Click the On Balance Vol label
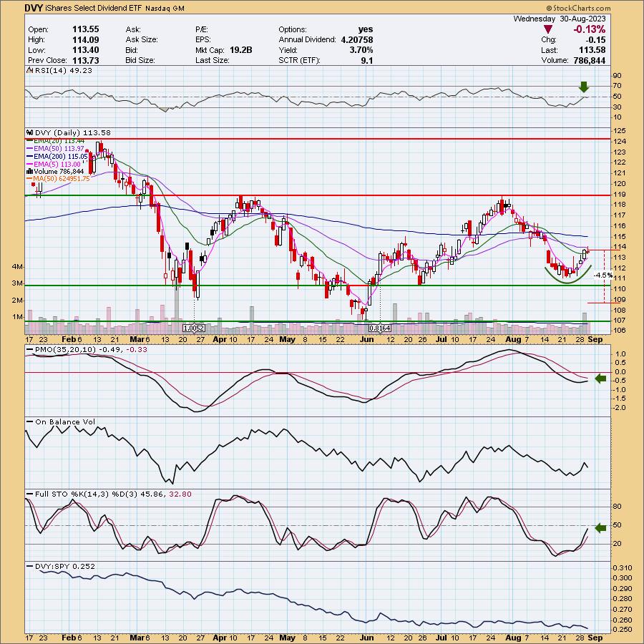 point(65,421)
